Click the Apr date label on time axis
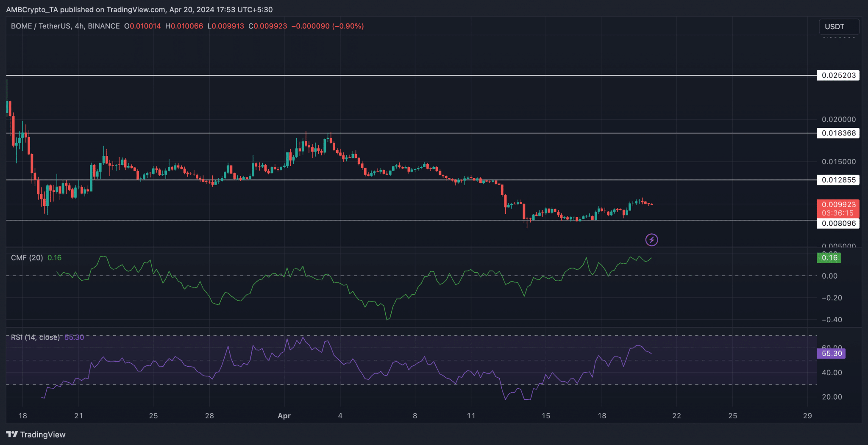This screenshot has width=868, height=445. point(284,416)
